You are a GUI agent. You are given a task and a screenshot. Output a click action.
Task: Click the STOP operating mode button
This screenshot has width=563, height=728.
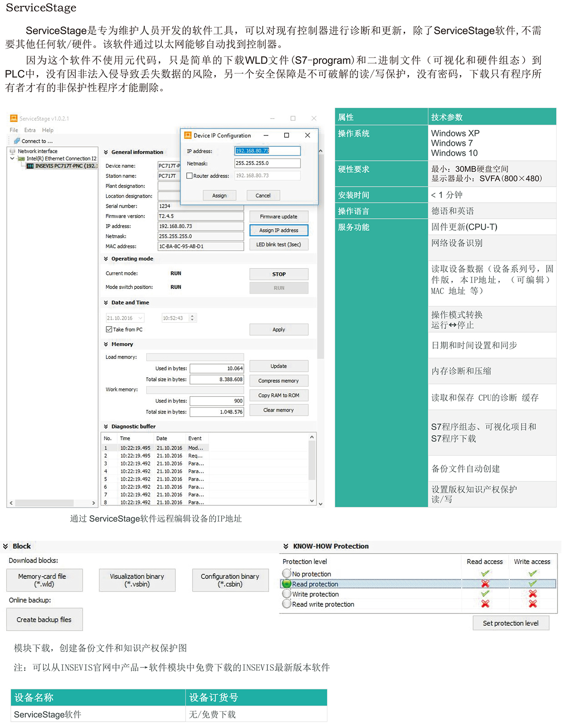(x=279, y=274)
